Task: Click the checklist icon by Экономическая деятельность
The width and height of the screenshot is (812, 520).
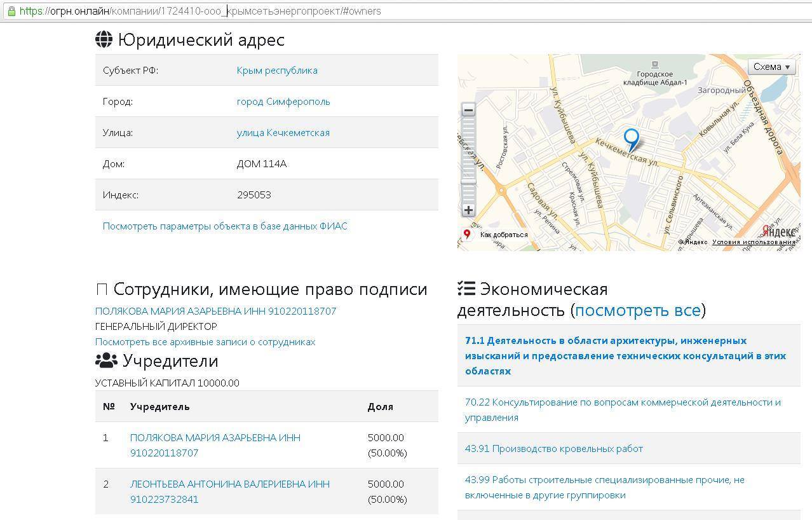Action: [x=466, y=289]
